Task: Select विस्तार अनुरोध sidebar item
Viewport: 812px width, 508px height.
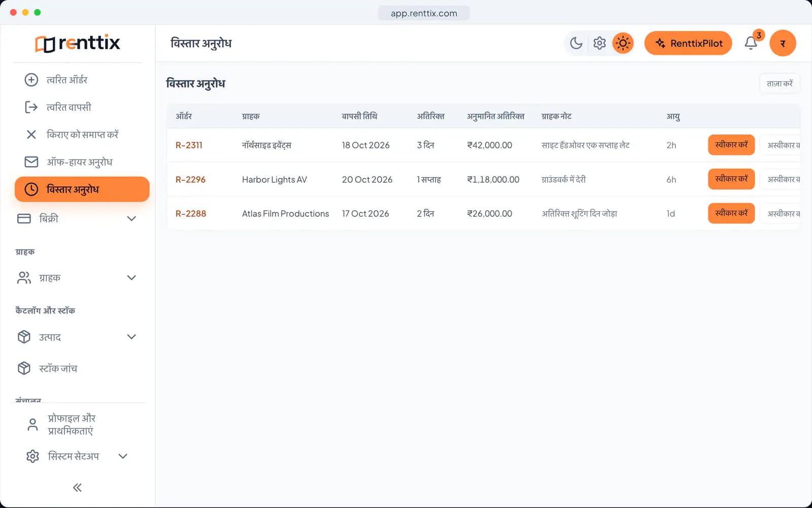Action: (x=82, y=189)
